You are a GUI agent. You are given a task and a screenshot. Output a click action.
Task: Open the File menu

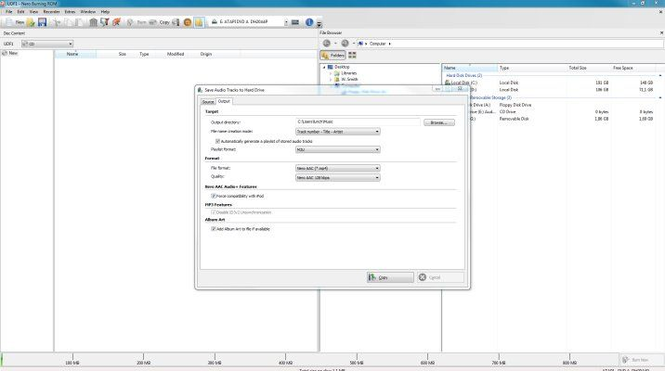click(x=9, y=12)
